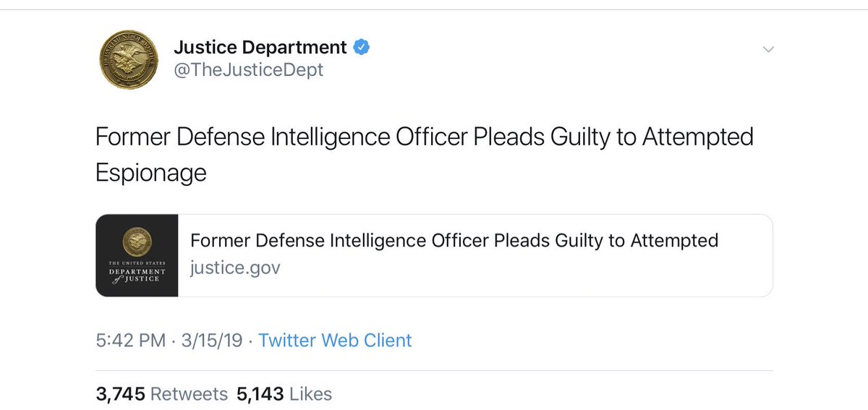This screenshot has width=868, height=410.
Task: Click the 5:42 PM timestamp
Action: pyautogui.click(x=131, y=340)
